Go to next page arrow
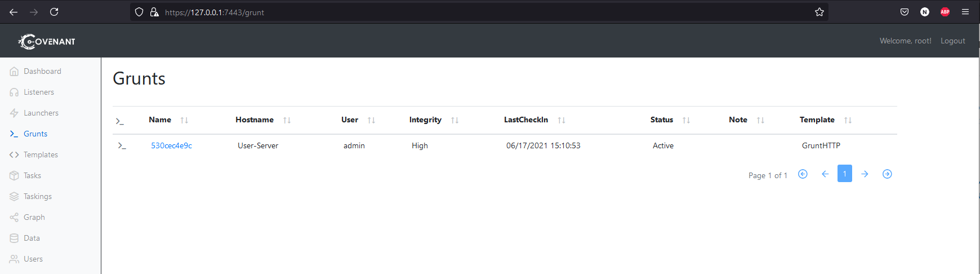The image size is (980, 274). point(865,174)
